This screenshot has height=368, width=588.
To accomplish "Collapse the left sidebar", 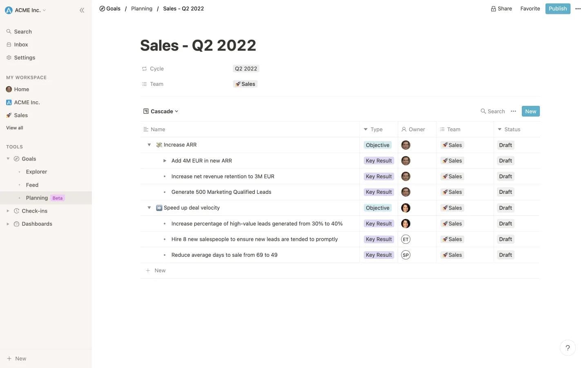I will [82, 10].
